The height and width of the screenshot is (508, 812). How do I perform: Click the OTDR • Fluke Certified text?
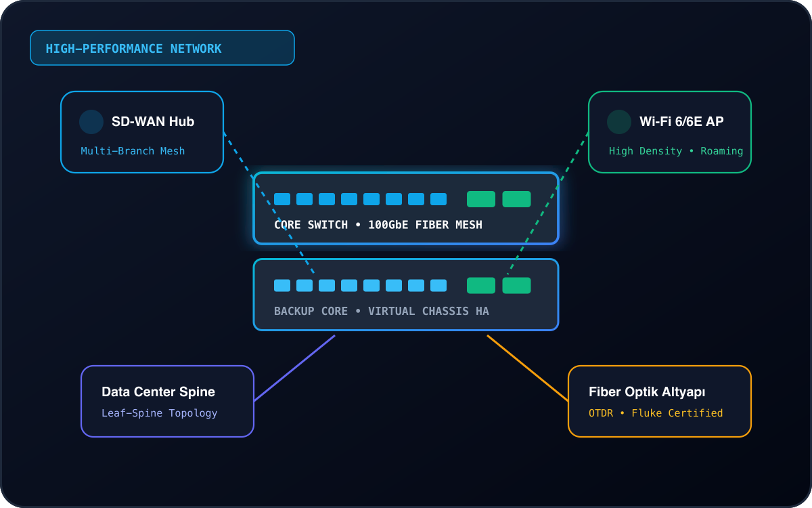point(656,413)
